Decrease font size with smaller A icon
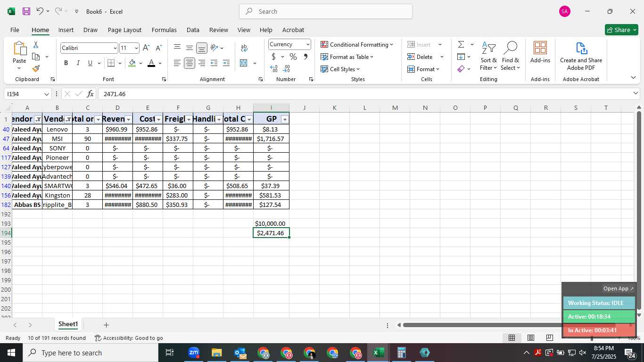Screen dimensions: 644x362 point(158,48)
